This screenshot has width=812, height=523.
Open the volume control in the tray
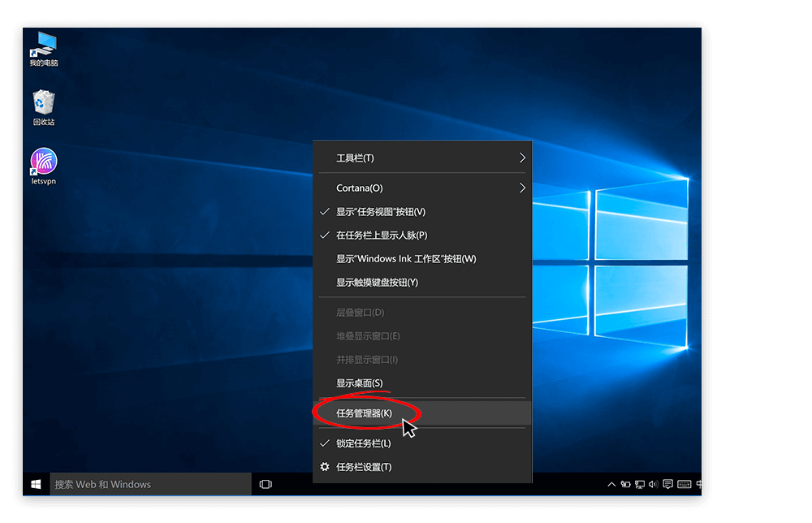pyautogui.click(x=654, y=484)
